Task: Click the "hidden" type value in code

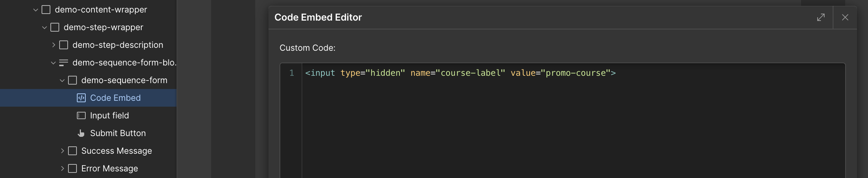Action: (x=385, y=73)
